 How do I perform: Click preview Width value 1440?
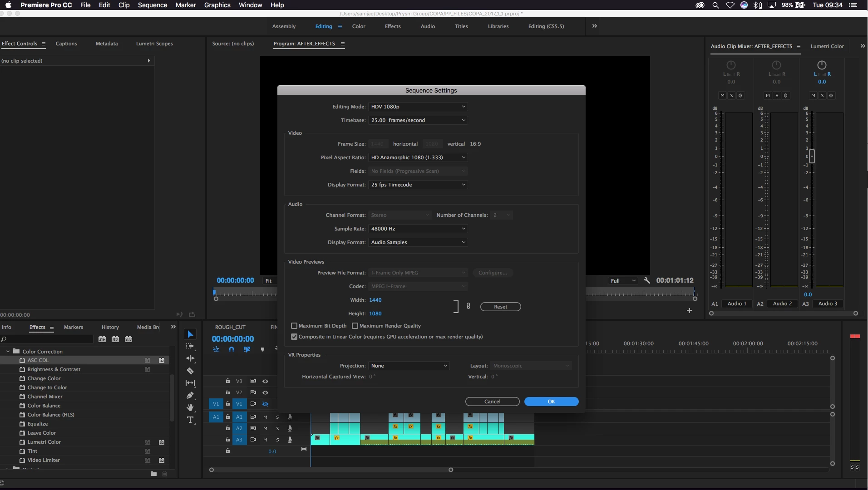(x=375, y=300)
